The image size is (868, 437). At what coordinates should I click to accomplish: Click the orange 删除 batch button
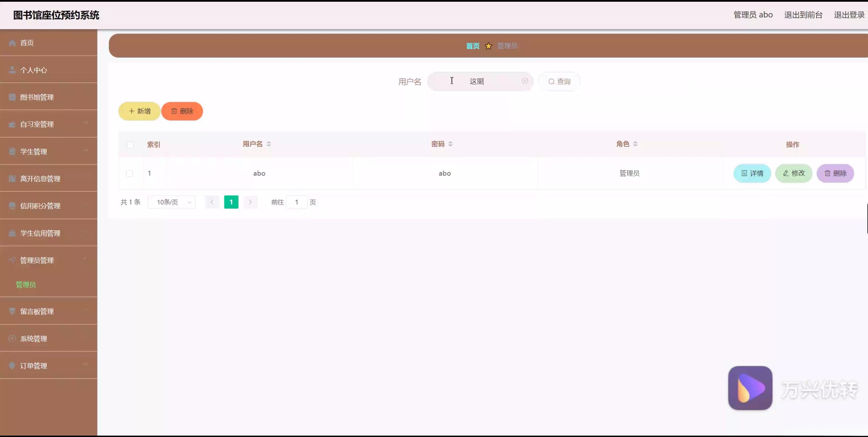tap(182, 111)
